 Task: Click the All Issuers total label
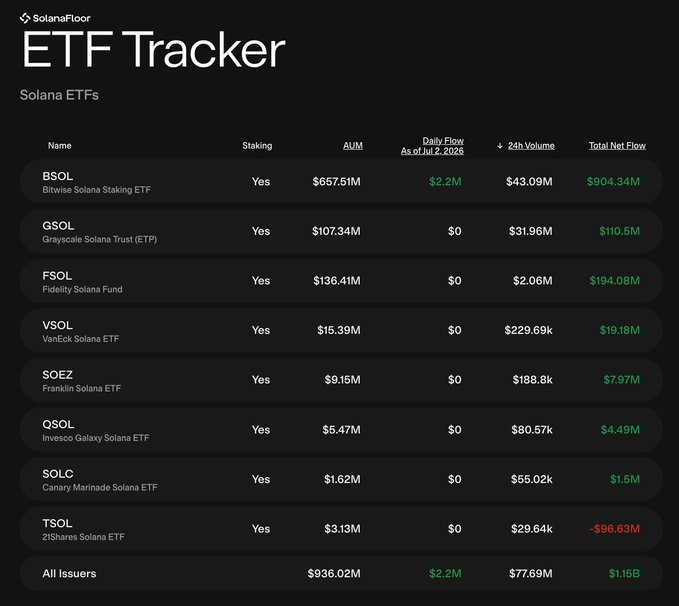69,574
